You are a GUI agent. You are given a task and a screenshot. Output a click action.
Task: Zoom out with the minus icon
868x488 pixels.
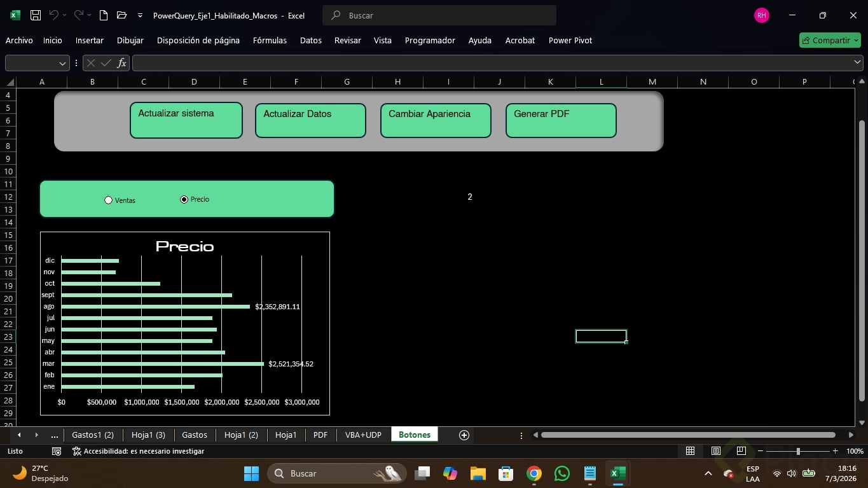pos(760,451)
